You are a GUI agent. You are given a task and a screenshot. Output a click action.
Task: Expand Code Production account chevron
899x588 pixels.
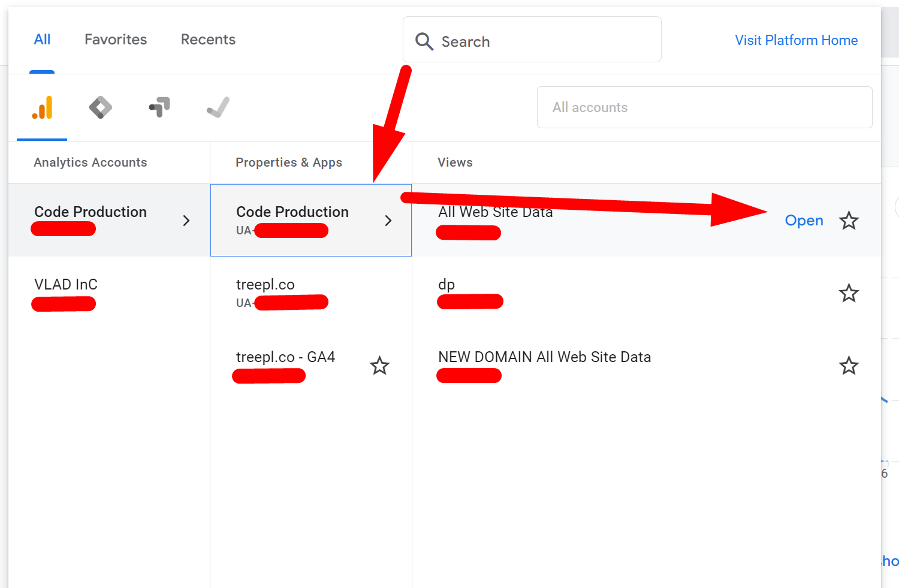[186, 221]
